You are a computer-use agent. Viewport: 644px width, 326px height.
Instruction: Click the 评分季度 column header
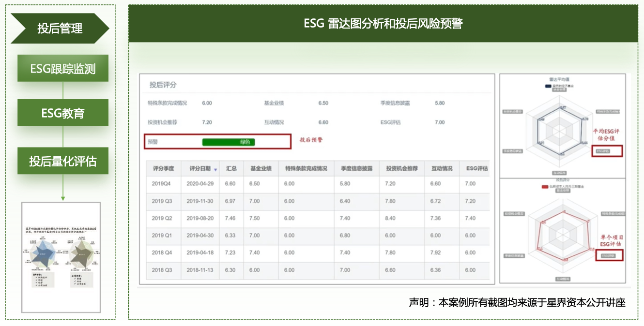tap(164, 169)
